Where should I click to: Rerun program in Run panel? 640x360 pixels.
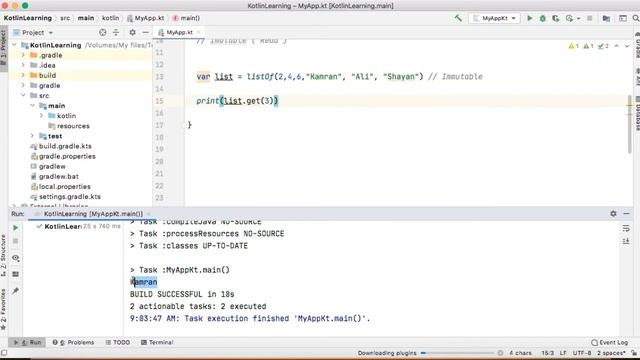point(16,228)
